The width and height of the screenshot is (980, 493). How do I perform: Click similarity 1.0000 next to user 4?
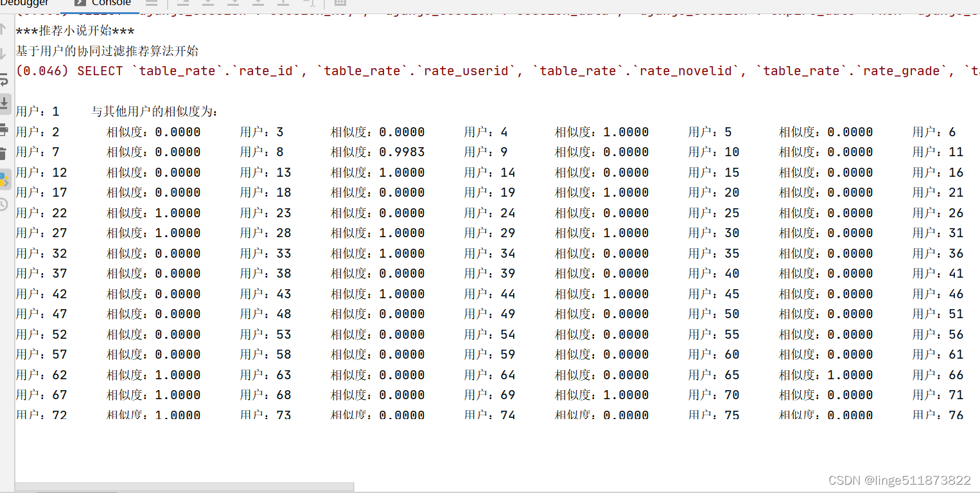tap(626, 132)
